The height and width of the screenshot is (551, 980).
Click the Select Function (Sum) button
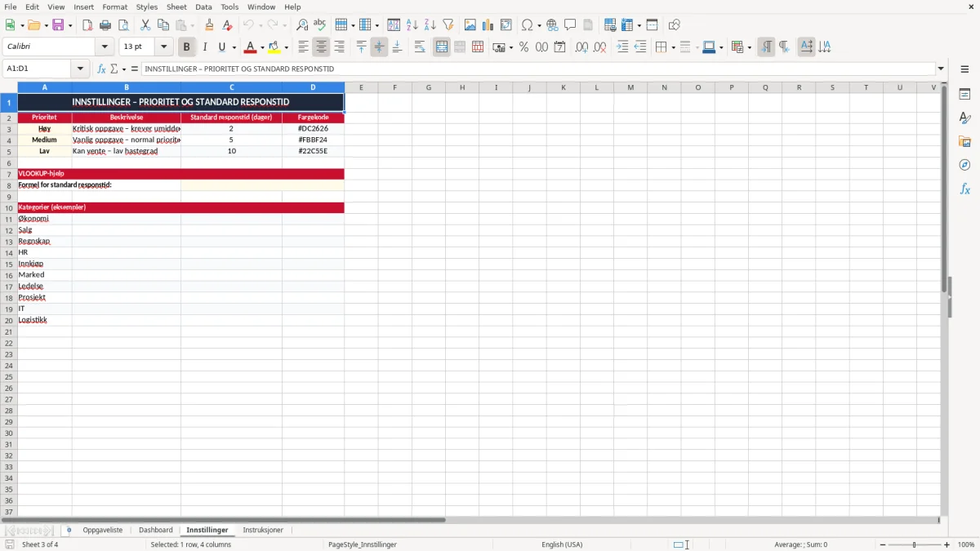(x=114, y=69)
